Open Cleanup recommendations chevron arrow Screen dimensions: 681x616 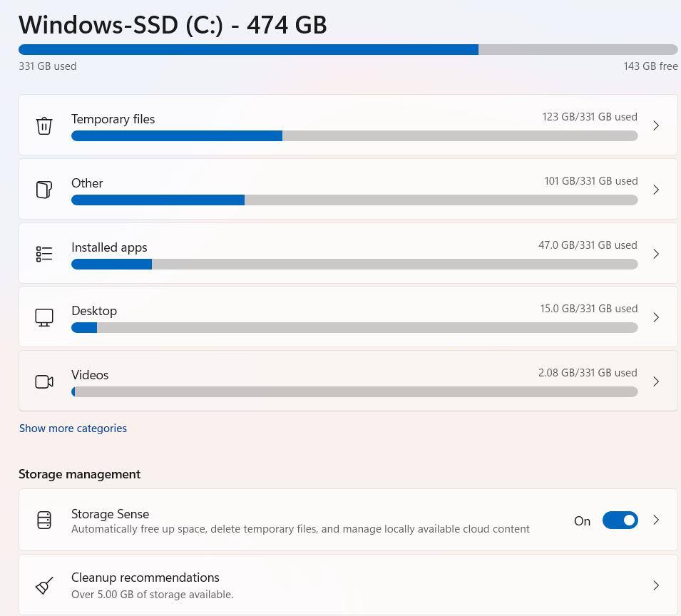point(656,585)
